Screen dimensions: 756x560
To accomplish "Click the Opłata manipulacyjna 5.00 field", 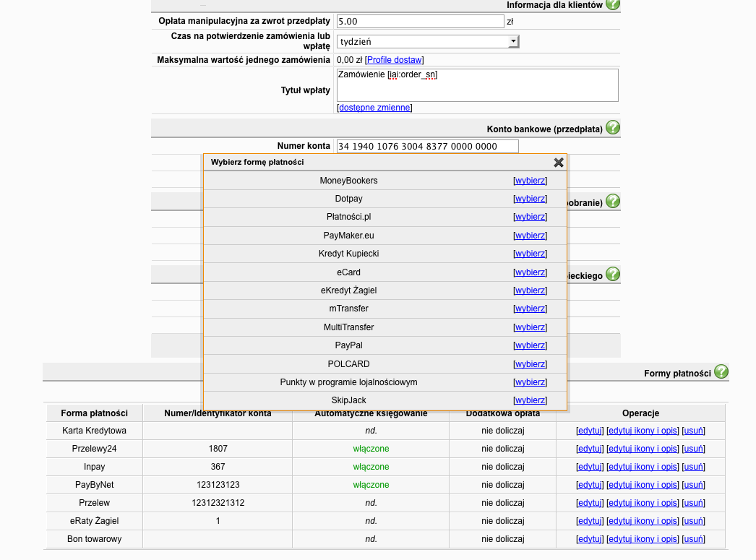I will pyautogui.click(x=421, y=21).
